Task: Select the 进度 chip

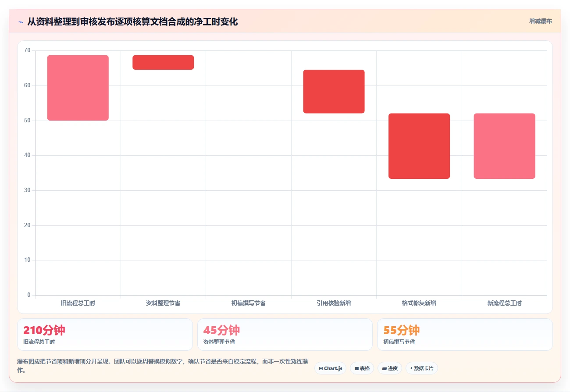Action: (x=390, y=368)
